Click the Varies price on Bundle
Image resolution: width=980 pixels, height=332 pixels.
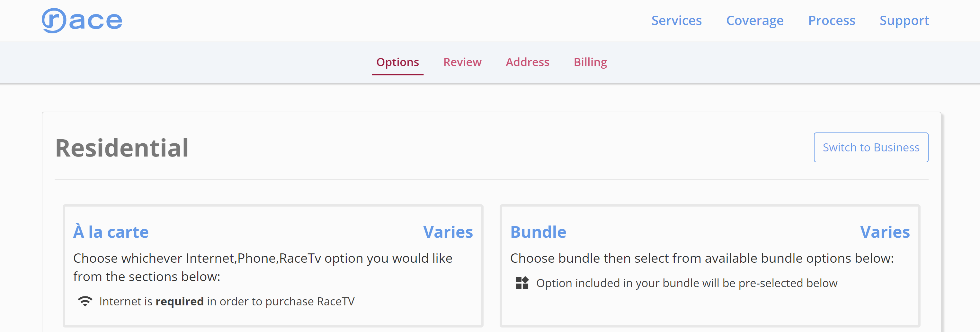click(x=885, y=232)
